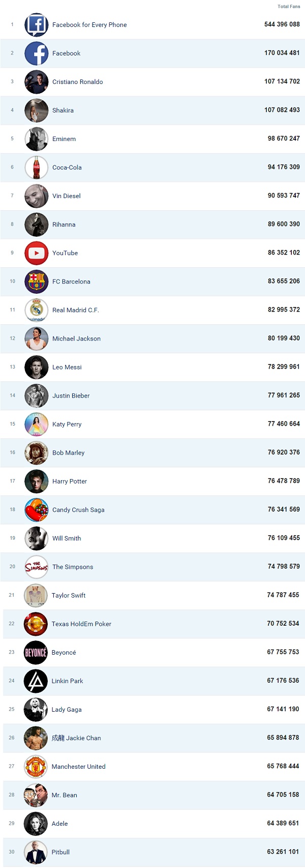The width and height of the screenshot is (305, 868).
Task: Click The Simpsons logo icon
Action: pos(36,567)
